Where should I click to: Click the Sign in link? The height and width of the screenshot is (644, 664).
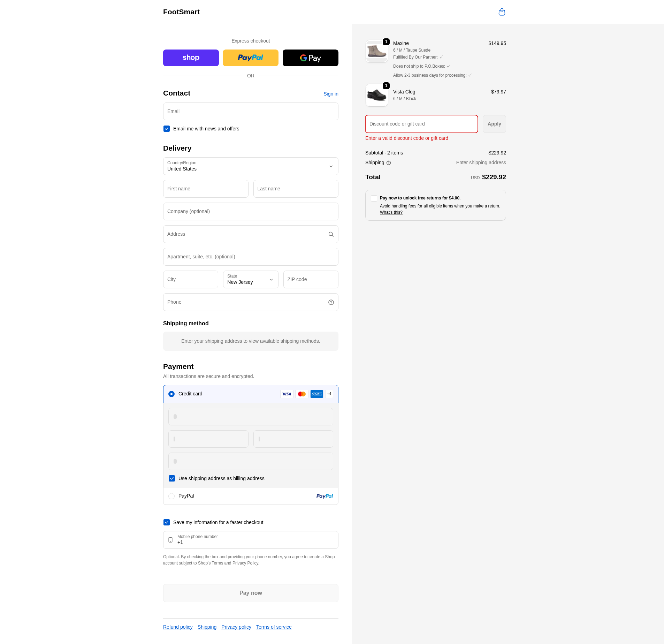point(330,94)
